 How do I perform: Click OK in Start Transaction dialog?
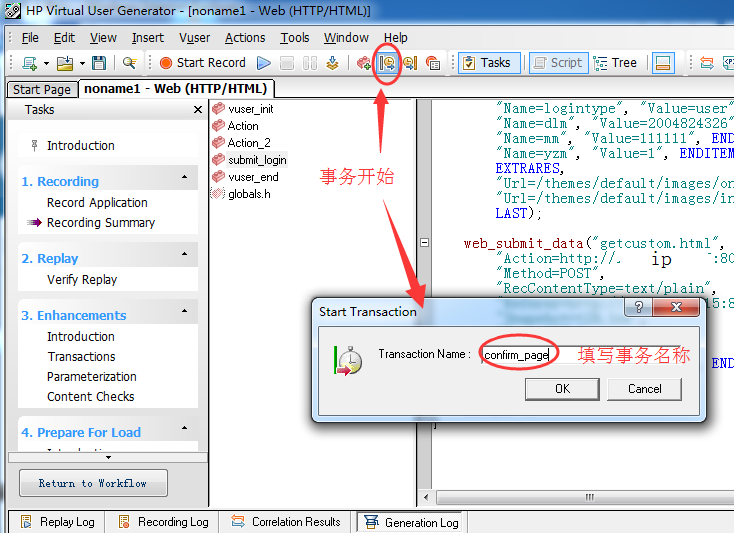point(562,389)
